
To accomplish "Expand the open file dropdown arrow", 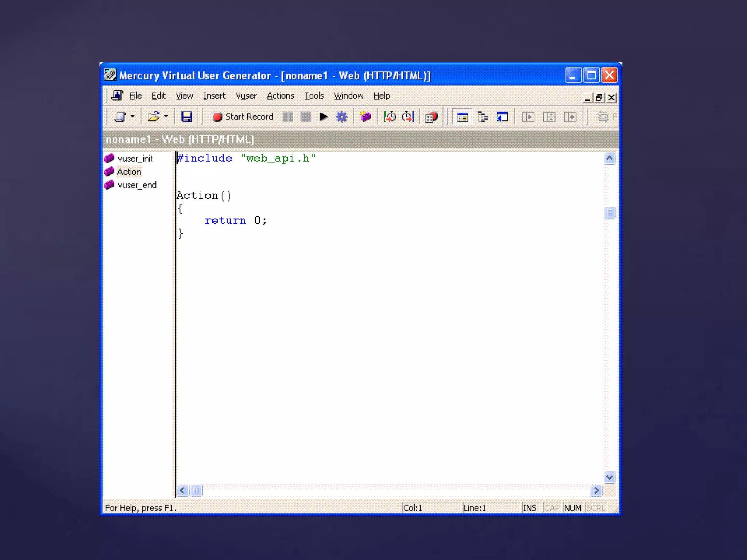I will click(x=166, y=117).
